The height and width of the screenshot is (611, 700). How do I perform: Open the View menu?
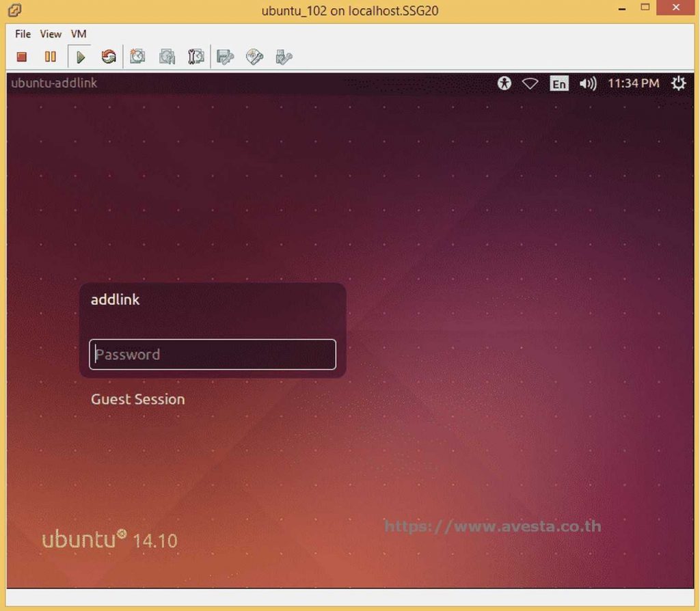pyautogui.click(x=51, y=34)
